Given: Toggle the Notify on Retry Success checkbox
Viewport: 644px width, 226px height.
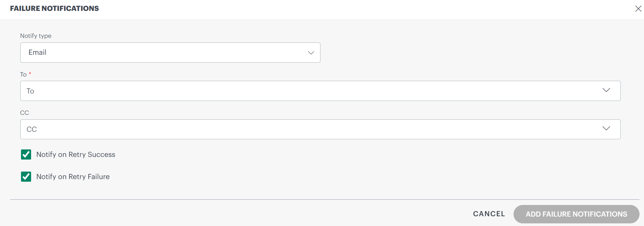Looking at the screenshot, I should click(26, 154).
